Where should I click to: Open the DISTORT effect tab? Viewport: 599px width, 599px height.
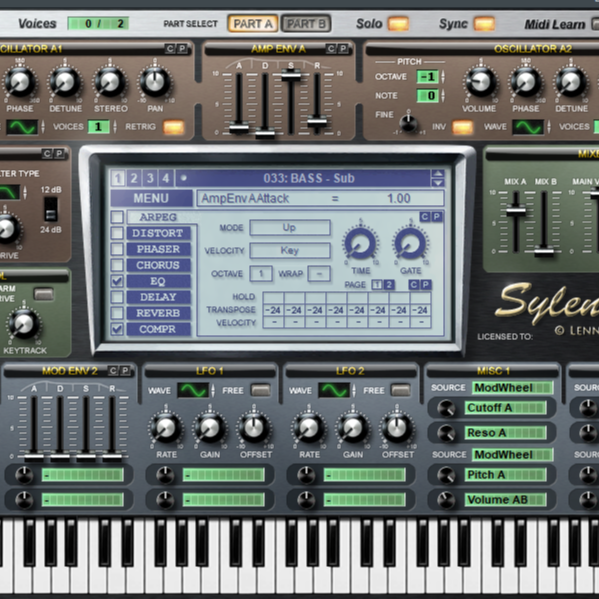click(159, 233)
